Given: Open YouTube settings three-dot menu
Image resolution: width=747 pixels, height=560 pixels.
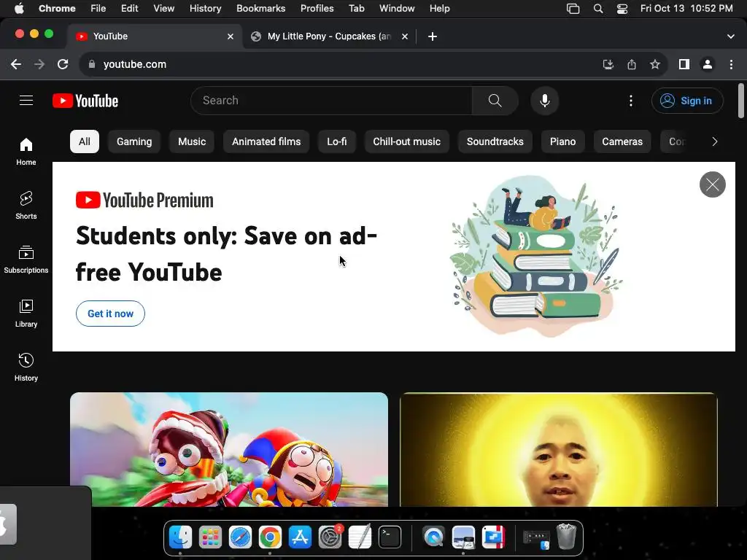Looking at the screenshot, I should tap(631, 101).
